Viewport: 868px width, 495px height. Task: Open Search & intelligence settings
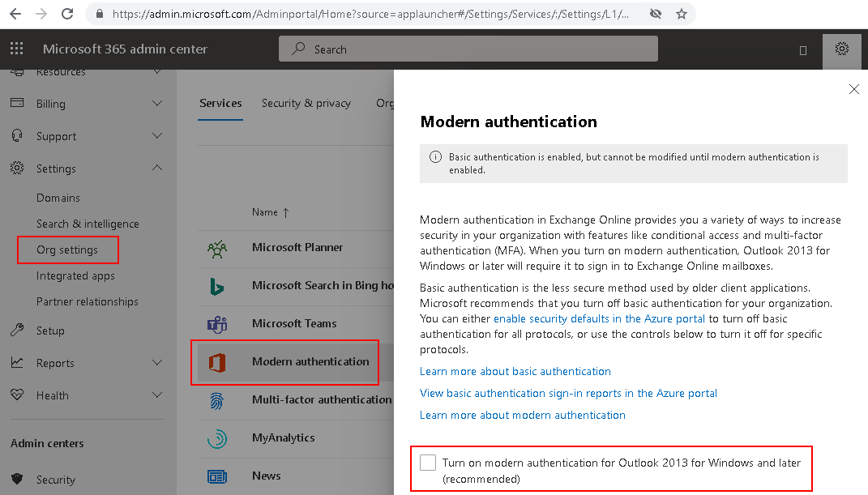tap(88, 224)
